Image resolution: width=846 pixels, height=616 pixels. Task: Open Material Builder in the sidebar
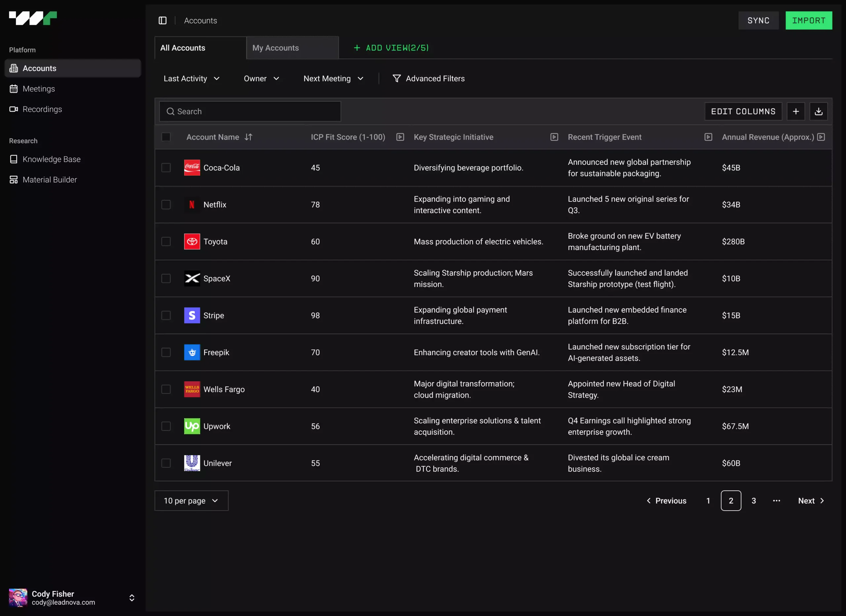[x=73, y=180]
